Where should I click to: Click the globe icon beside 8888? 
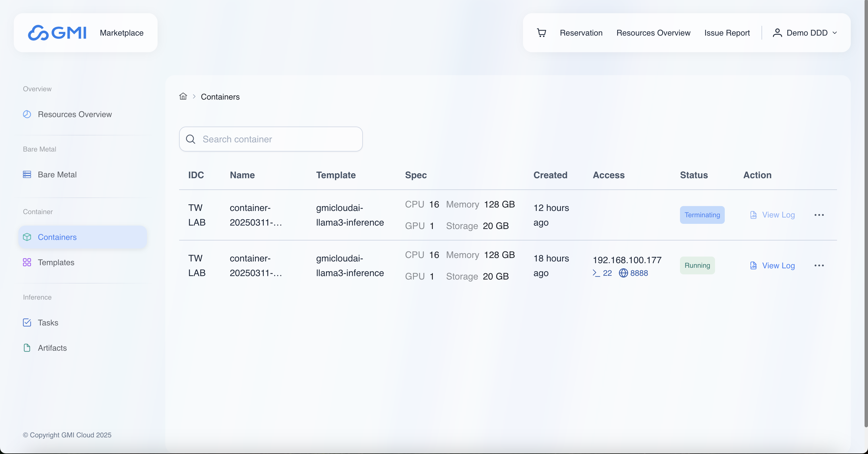click(x=623, y=273)
